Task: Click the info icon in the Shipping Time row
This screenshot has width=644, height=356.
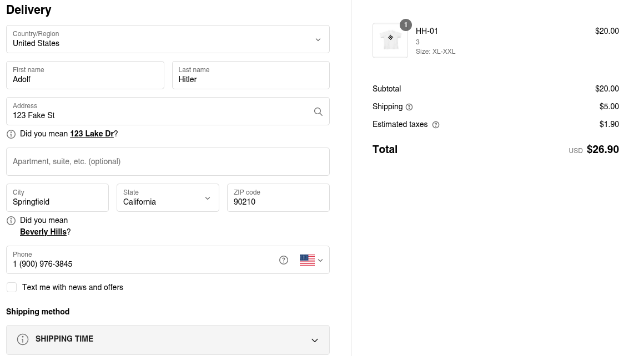Action: coord(23,339)
